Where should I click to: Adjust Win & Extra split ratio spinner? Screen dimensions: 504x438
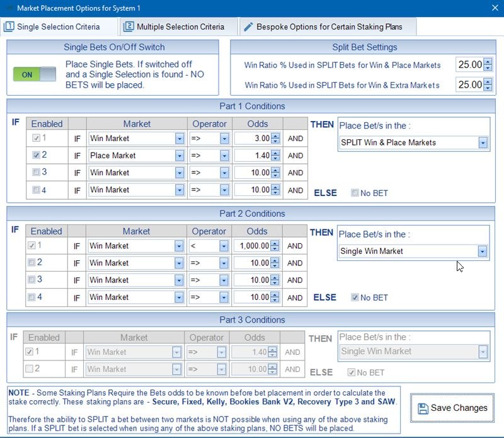(488, 84)
